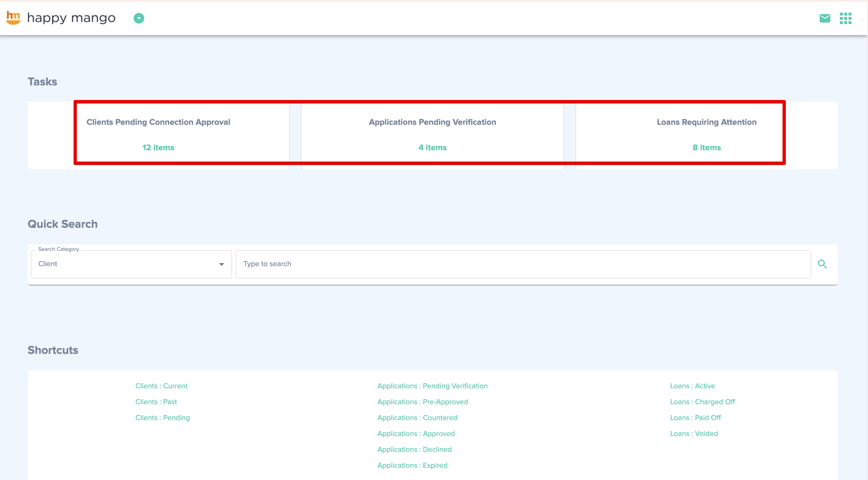Open Clients Pending Connection Approval 12 items
The image size is (868, 480).
click(158, 147)
